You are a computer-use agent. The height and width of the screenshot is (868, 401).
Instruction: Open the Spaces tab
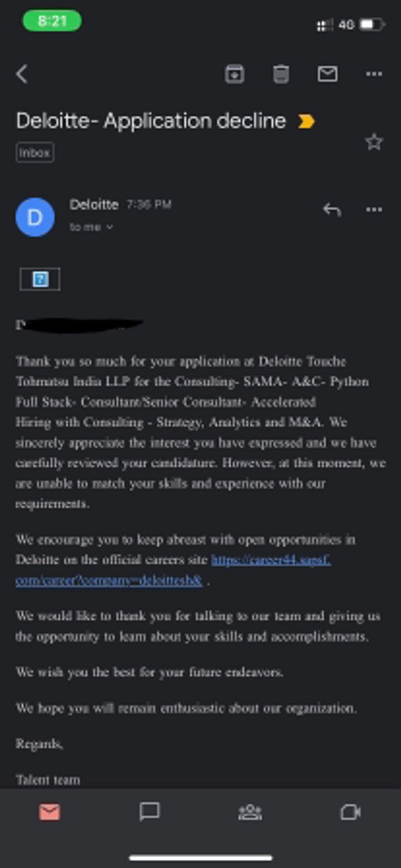(x=250, y=812)
